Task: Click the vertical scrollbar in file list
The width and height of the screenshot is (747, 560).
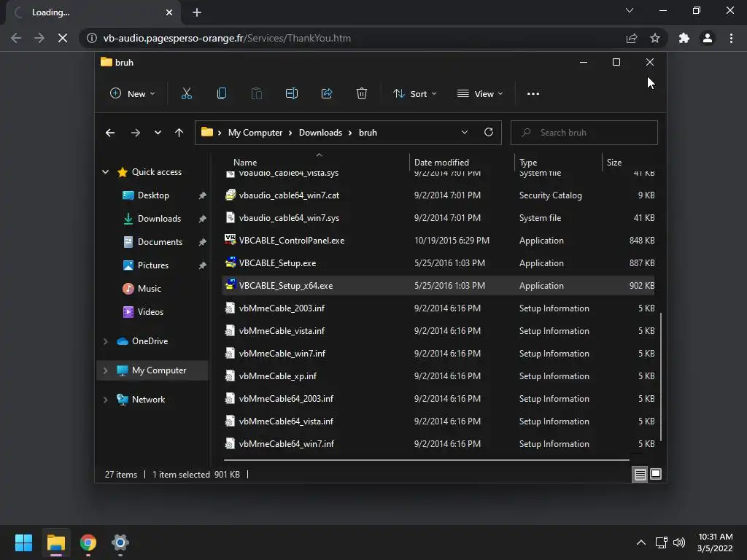Action: [661, 377]
